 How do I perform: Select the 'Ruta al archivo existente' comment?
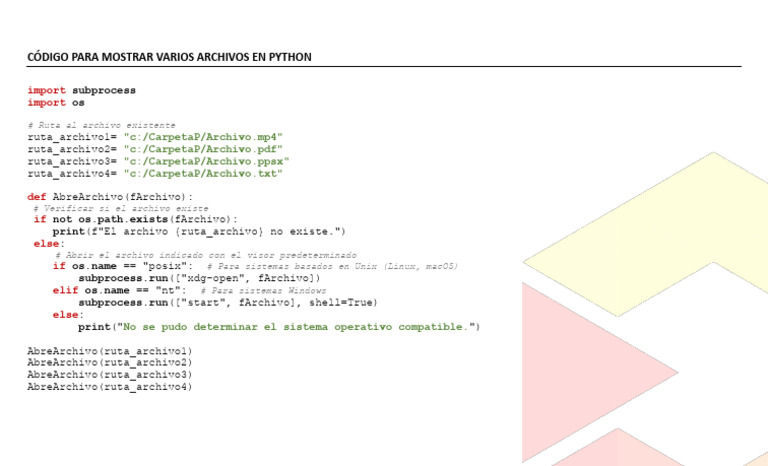(101, 125)
